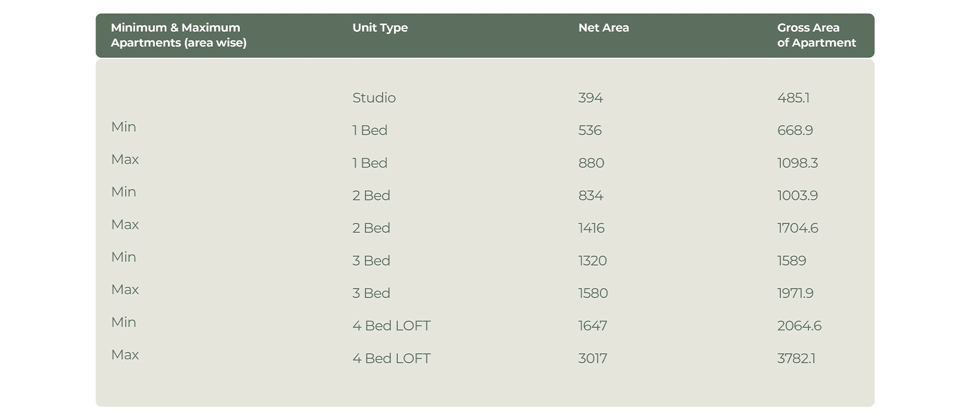Select net area value 536
The height and width of the screenshot is (417, 980).
(x=590, y=130)
